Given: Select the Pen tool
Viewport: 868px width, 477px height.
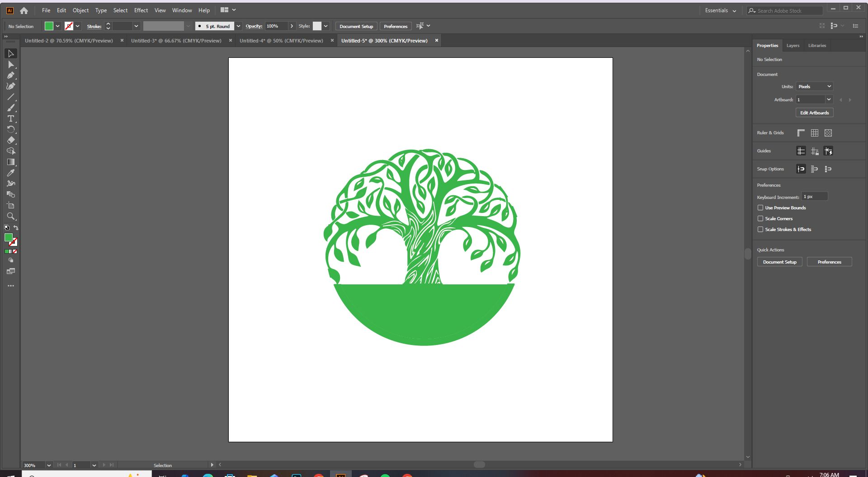Looking at the screenshot, I should (x=11, y=76).
